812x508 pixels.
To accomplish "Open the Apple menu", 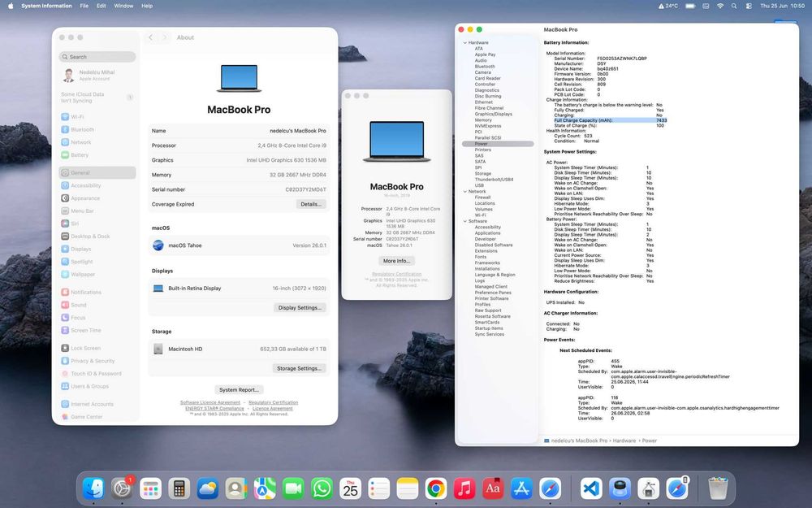I will pos(10,6).
